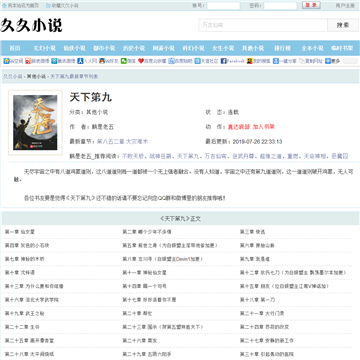Share to 腾讯微博 icon
The width and height of the screenshot is (360, 360).
pos(54,61)
